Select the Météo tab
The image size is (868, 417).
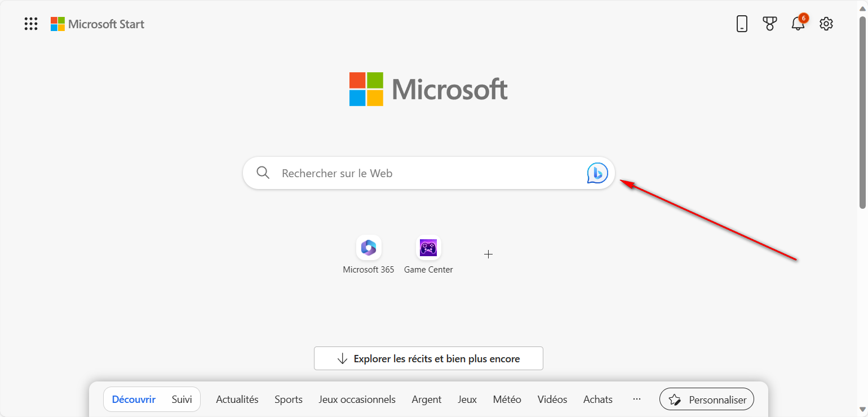506,399
